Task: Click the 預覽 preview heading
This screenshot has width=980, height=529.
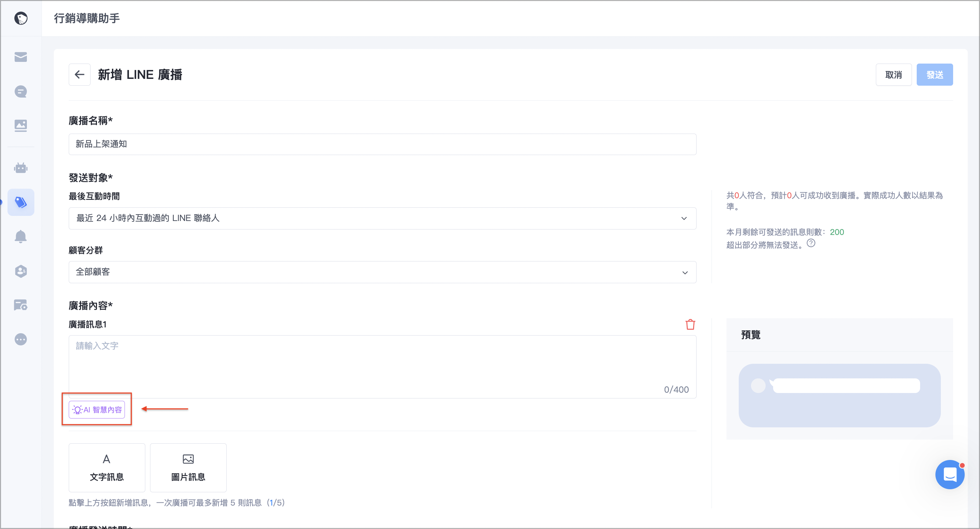Action: [x=751, y=335]
